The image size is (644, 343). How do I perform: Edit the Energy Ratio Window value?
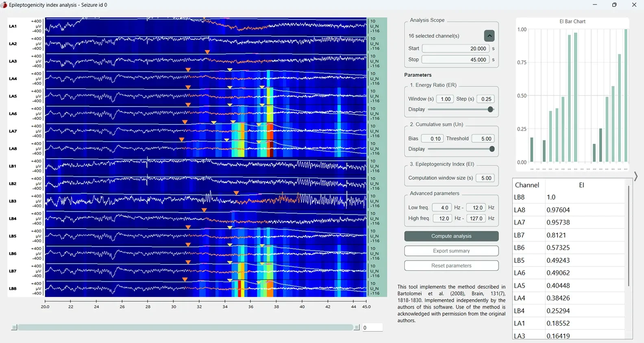coord(445,99)
